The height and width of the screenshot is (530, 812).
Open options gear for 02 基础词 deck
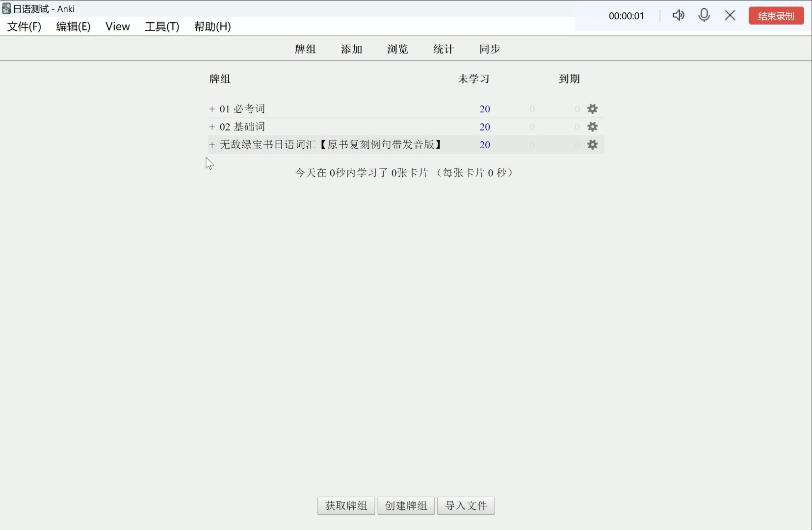593,127
